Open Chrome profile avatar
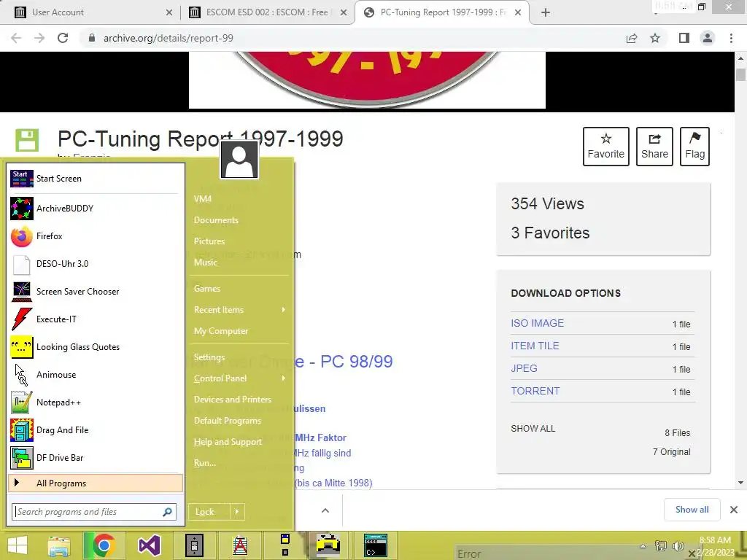Image resolution: width=747 pixels, height=560 pixels. point(708,38)
